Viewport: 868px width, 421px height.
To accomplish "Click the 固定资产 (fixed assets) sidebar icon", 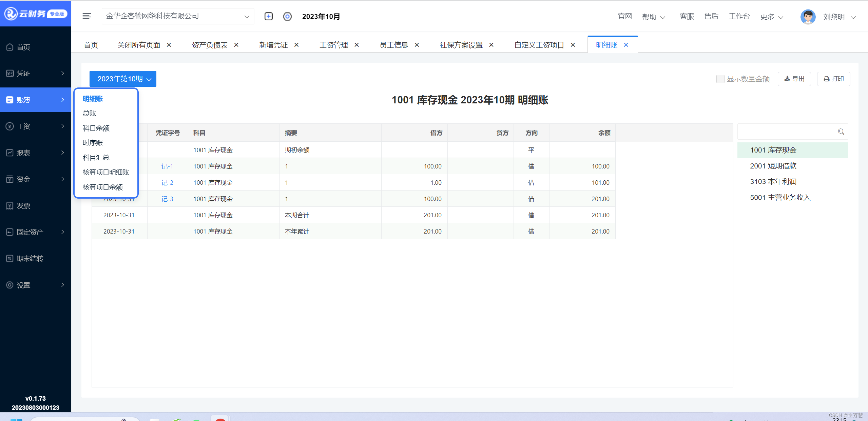I will tap(9, 232).
